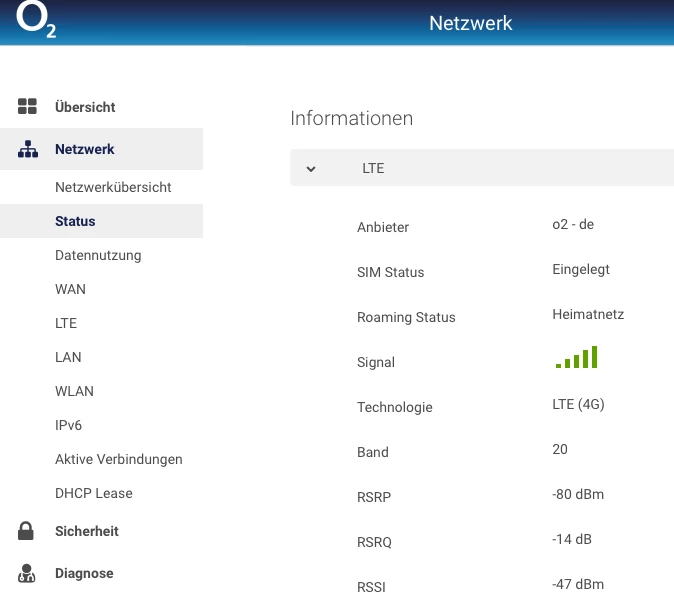Click the green signal strength bars
Viewport: 674px width, 605px height.
click(576, 358)
